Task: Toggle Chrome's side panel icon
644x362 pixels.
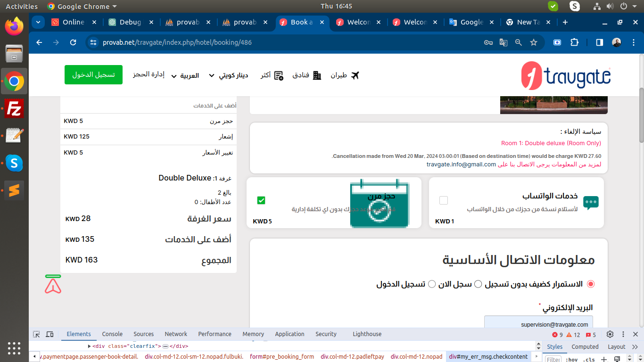Action: click(x=600, y=42)
